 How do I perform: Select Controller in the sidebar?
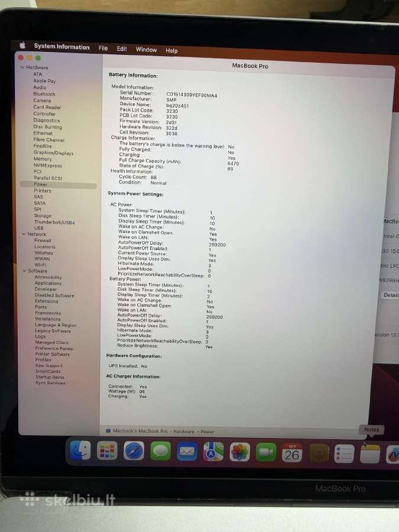tap(44, 113)
